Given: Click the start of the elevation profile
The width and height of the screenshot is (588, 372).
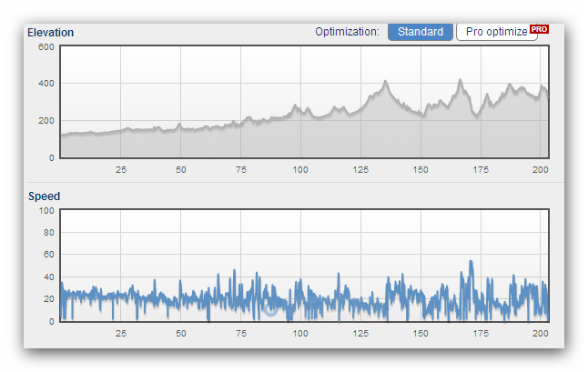Looking at the screenshot, I should click(62, 136).
